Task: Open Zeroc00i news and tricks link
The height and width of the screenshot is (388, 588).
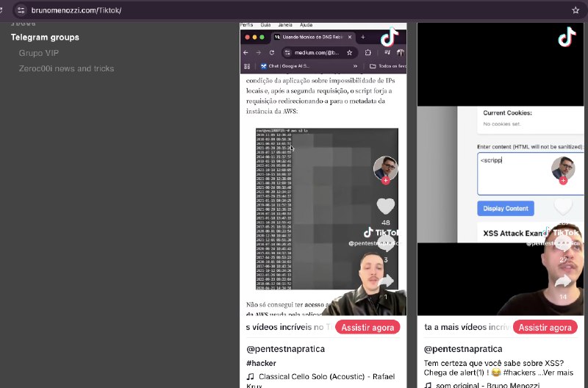Action: tap(66, 68)
